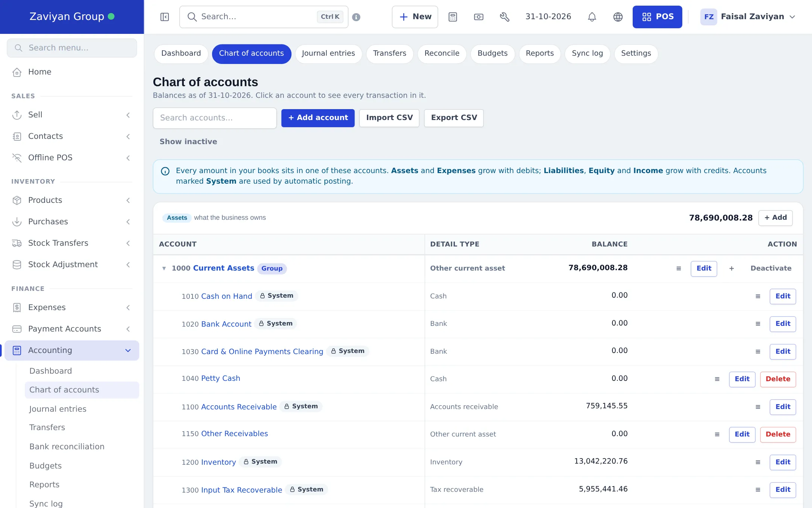Click the drag handle in Bank Account row
Viewport: 812px width, 508px height.
click(758, 324)
